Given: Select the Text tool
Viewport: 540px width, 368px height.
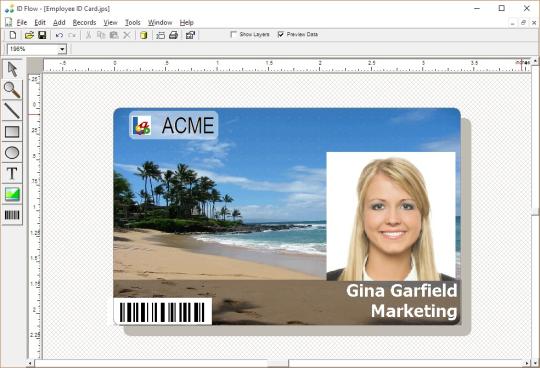Looking at the screenshot, I should pos(12,173).
